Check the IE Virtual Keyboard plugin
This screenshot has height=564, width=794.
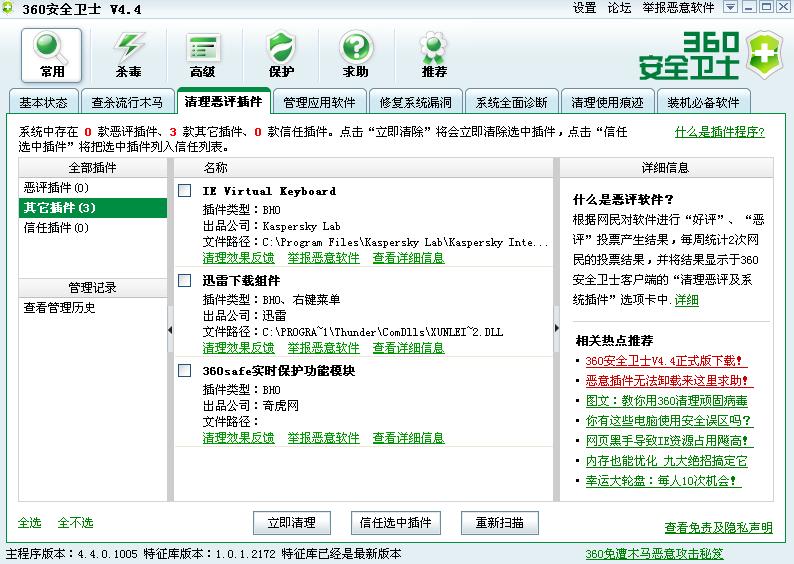(x=185, y=191)
